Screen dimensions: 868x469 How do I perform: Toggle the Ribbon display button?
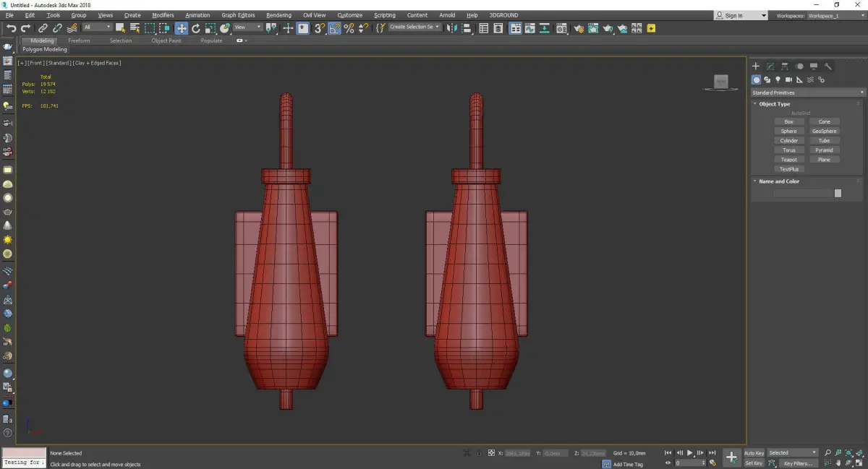[x=516, y=28]
